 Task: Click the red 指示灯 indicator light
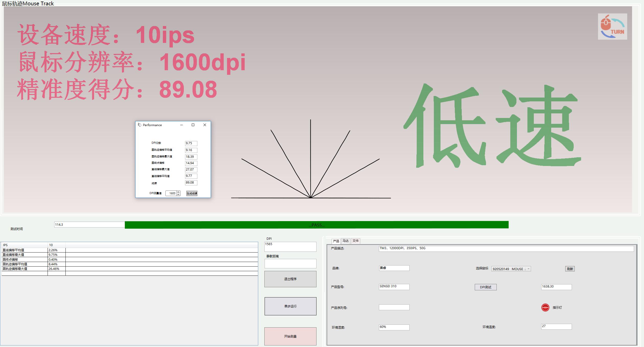pyautogui.click(x=545, y=308)
